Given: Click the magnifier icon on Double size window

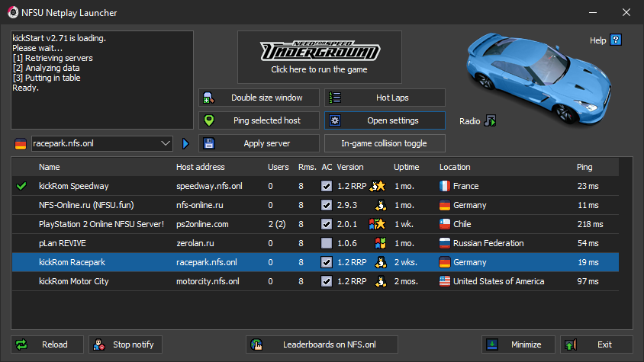Looking at the screenshot, I should [x=208, y=98].
